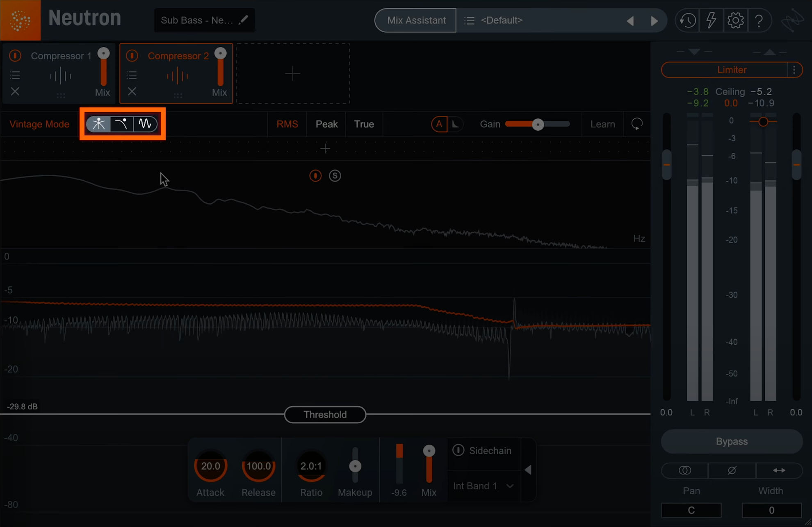
Task: Click the Learn button
Action: coord(602,124)
